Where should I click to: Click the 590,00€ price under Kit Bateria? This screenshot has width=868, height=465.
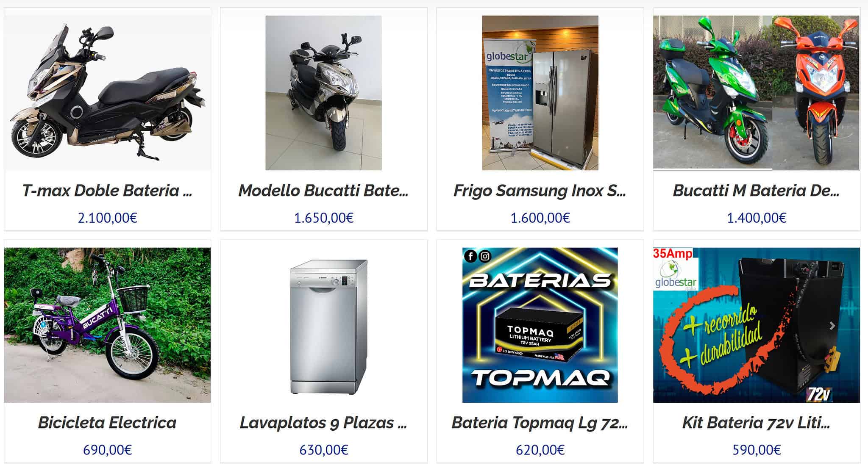(x=757, y=450)
